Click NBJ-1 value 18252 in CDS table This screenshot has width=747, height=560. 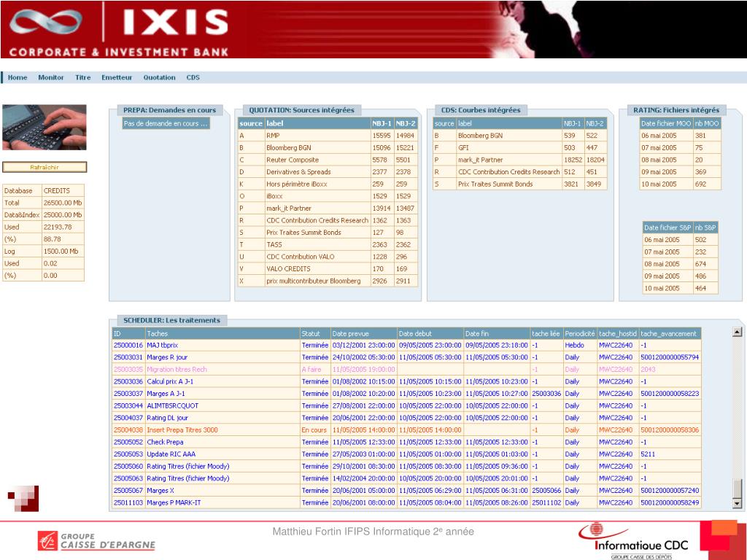click(x=573, y=160)
